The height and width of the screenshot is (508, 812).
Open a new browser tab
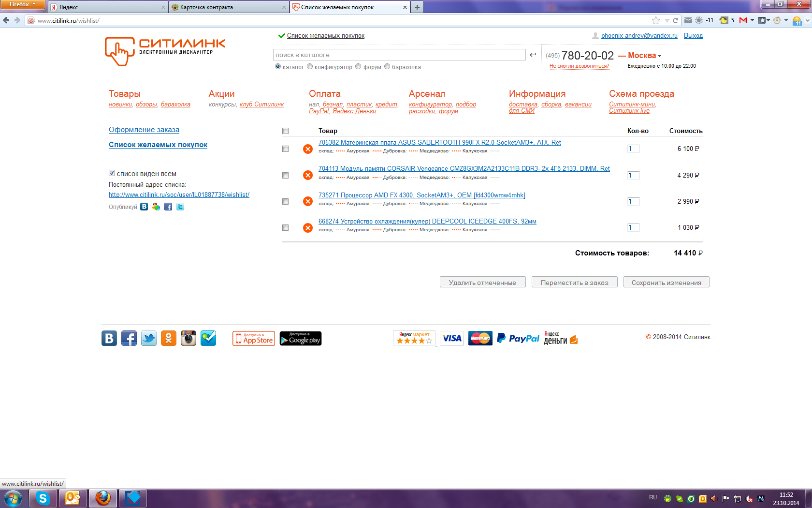[x=417, y=7]
